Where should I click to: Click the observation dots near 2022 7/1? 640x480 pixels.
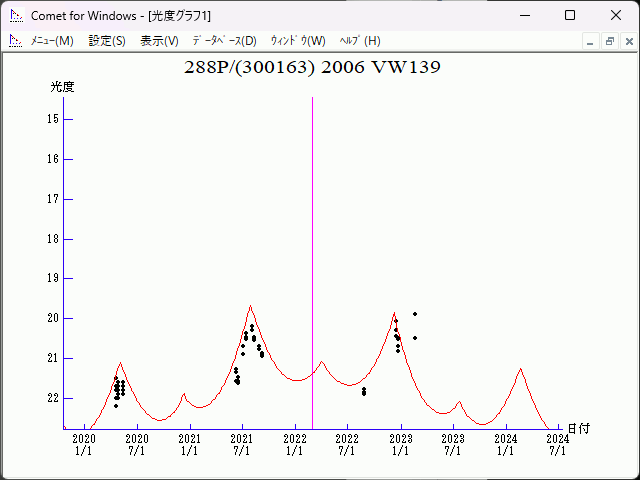point(364,391)
